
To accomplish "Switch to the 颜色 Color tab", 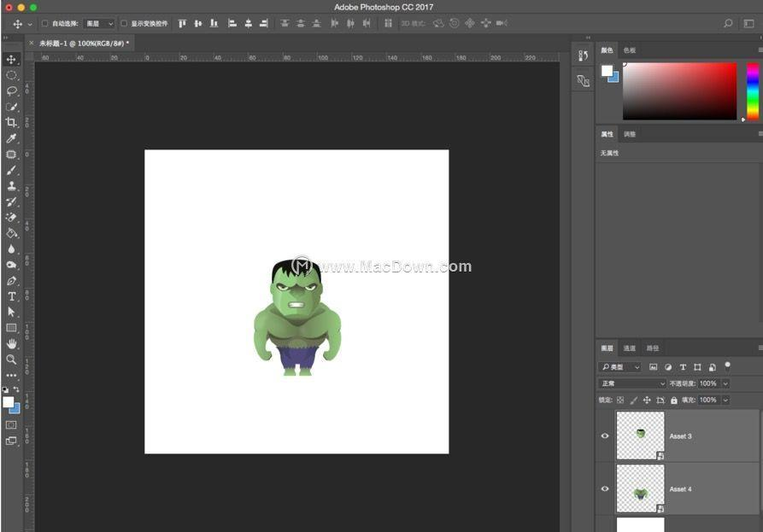I will tap(607, 50).
